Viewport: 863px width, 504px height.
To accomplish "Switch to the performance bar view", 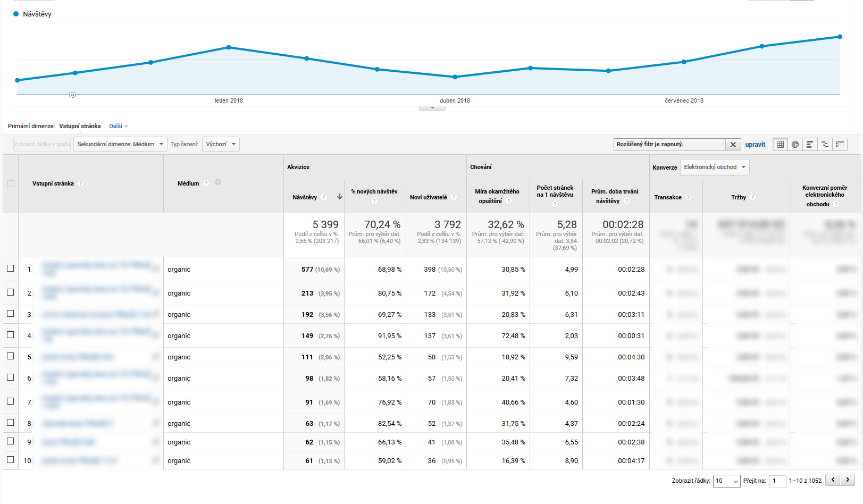I will pyautogui.click(x=810, y=144).
